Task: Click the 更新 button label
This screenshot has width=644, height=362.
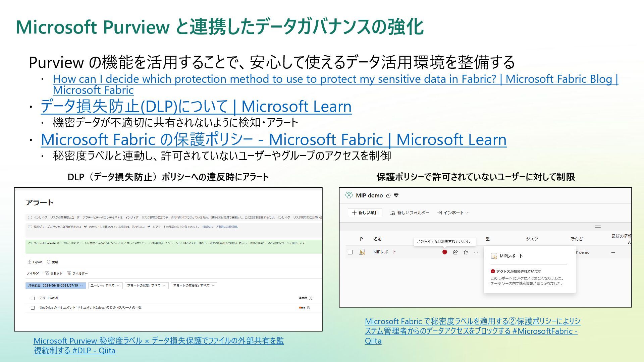Action: (x=55, y=262)
